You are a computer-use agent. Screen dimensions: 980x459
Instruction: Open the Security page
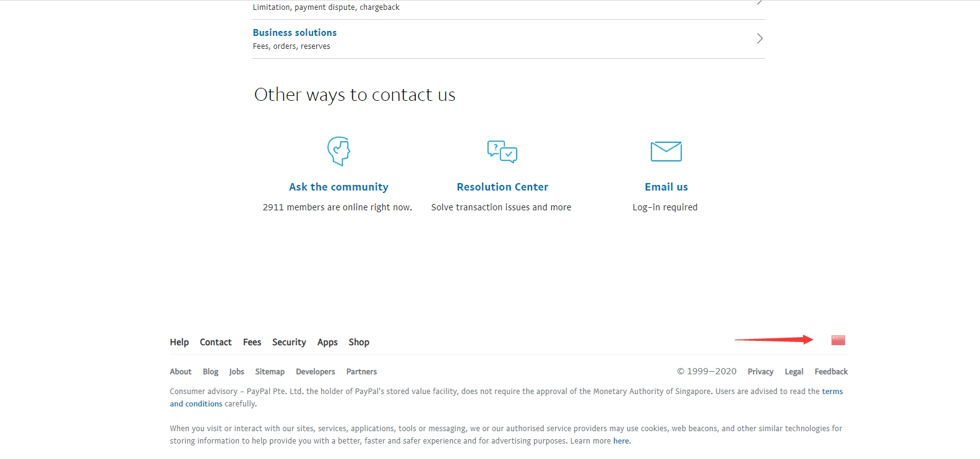(288, 341)
